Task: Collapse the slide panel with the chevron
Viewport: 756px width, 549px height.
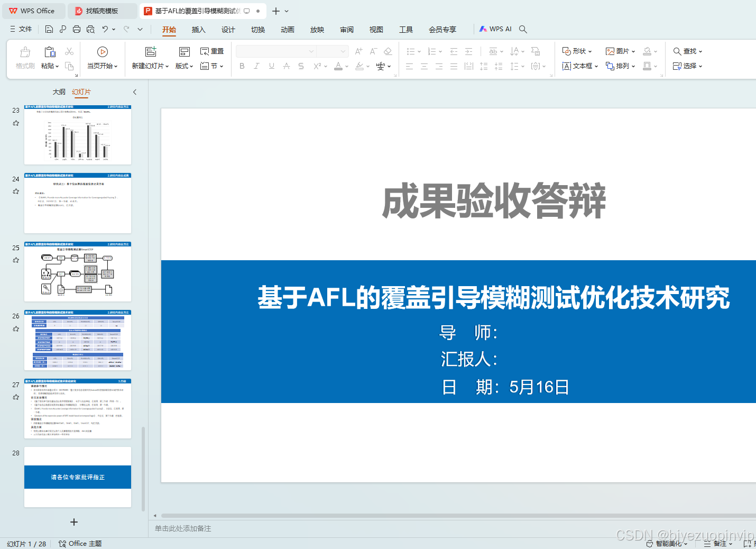Action: coord(135,91)
